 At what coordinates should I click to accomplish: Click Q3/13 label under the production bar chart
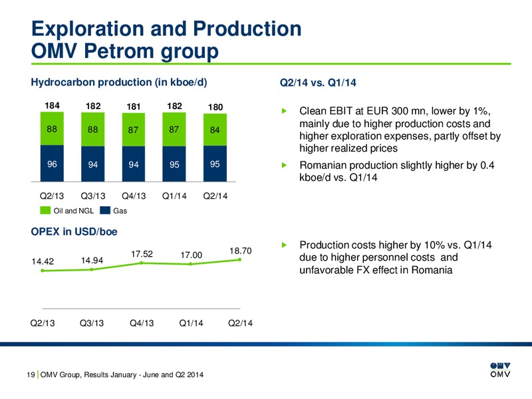pos(93,196)
